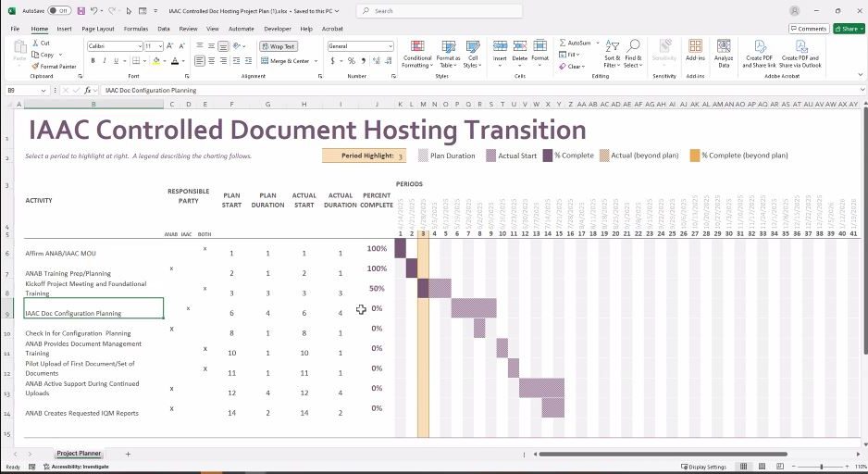Click the Add-ins ribbon icon
The height and width of the screenshot is (474, 868).
695,54
